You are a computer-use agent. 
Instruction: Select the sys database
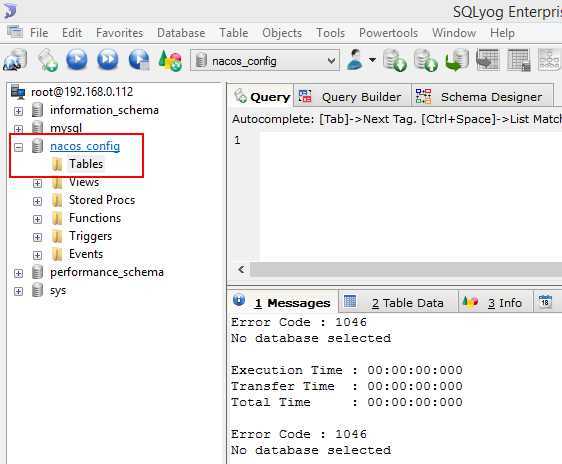click(58, 290)
